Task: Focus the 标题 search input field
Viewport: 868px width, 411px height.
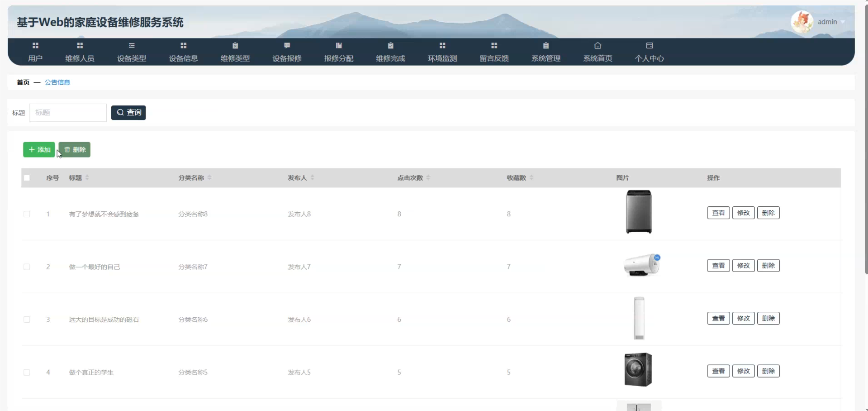Action: pyautogui.click(x=68, y=113)
